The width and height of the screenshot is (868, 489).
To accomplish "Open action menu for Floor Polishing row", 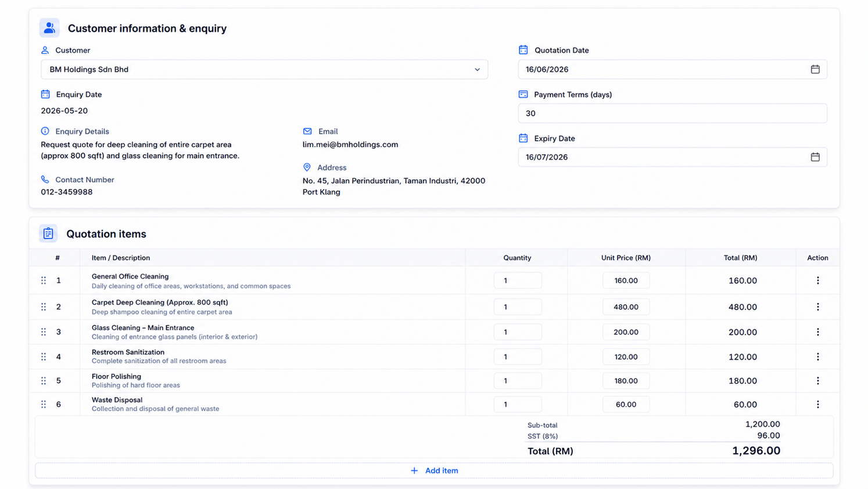I will pos(817,381).
